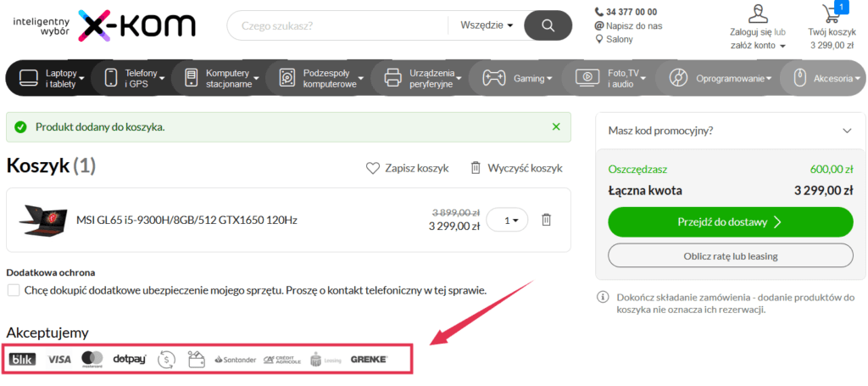Click the dotpay payment logo

(130, 360)
